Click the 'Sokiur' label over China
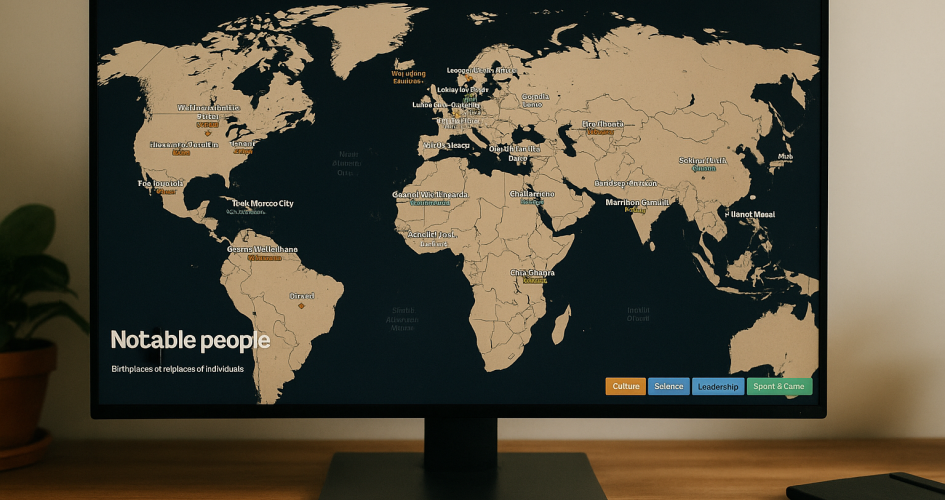The width and height of the screenshot is (945, 500). (x=703, y=160)
